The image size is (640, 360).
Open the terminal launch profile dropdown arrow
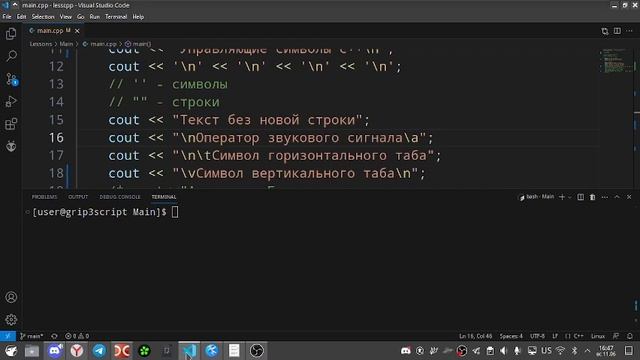tap(570, 197)
